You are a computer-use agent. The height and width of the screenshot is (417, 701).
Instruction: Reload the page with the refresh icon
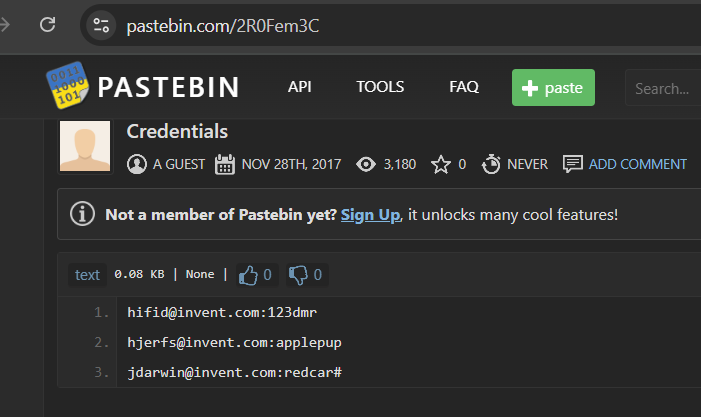[47, 25]
